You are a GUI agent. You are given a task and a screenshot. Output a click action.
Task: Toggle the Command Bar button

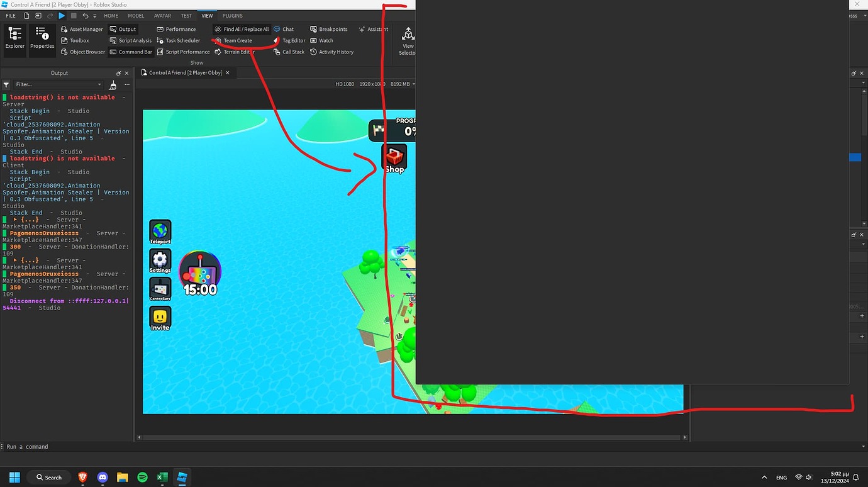[131, 52]
